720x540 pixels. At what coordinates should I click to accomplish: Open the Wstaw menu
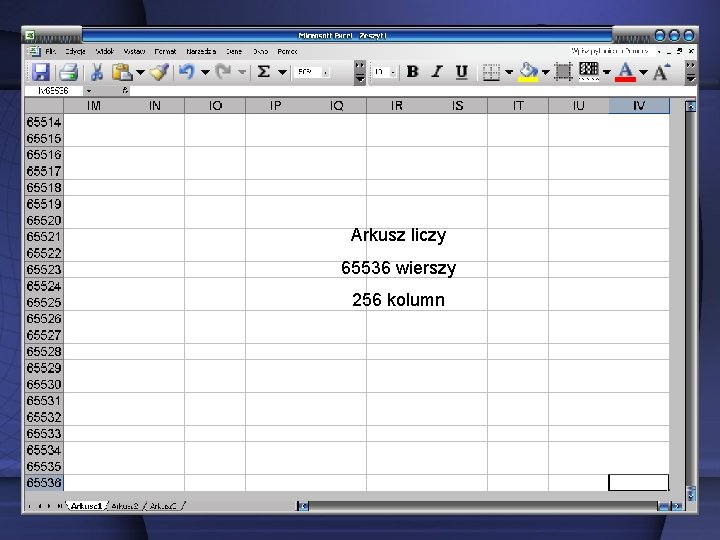pos(134,51)
